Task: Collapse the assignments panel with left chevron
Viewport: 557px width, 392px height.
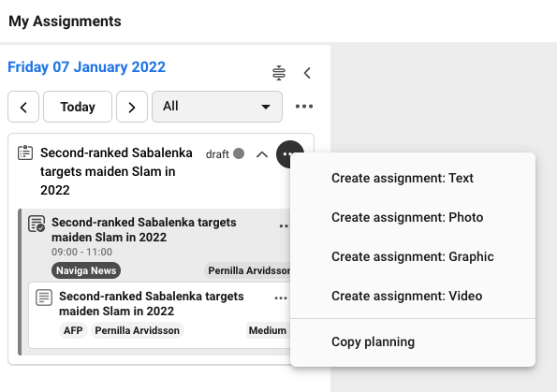Action: tap(307, 73)
